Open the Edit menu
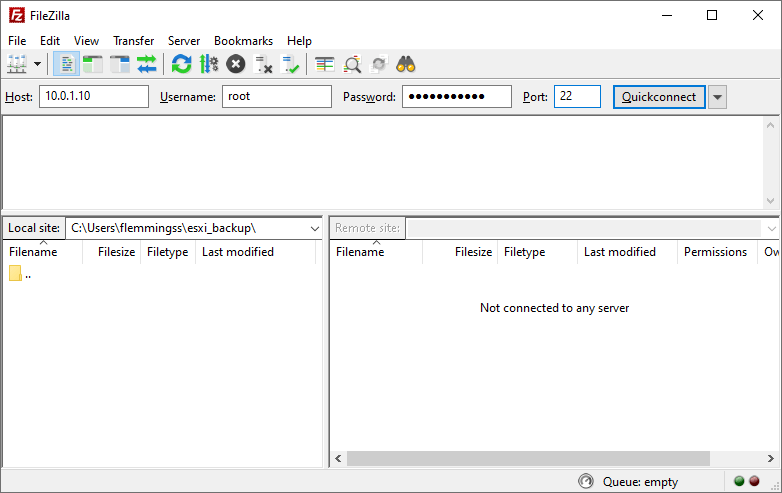Viewport: 782px width, 493px height. pos(50,41)
